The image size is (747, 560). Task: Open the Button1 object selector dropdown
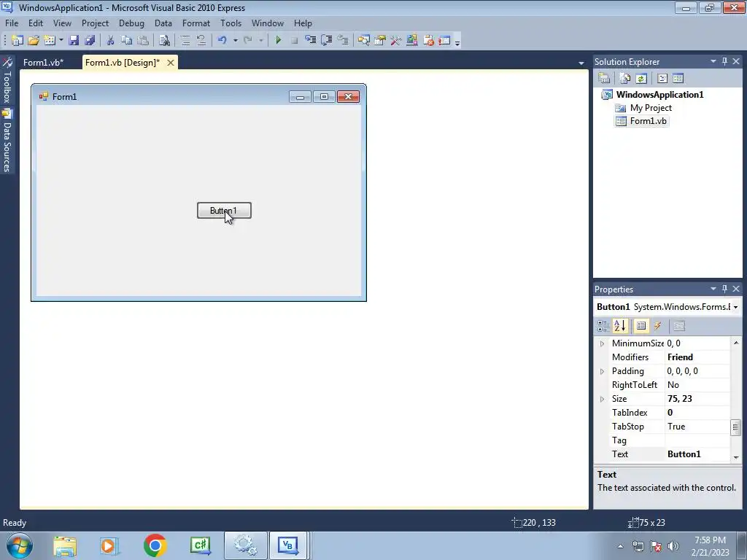click(x=735, y=307)
